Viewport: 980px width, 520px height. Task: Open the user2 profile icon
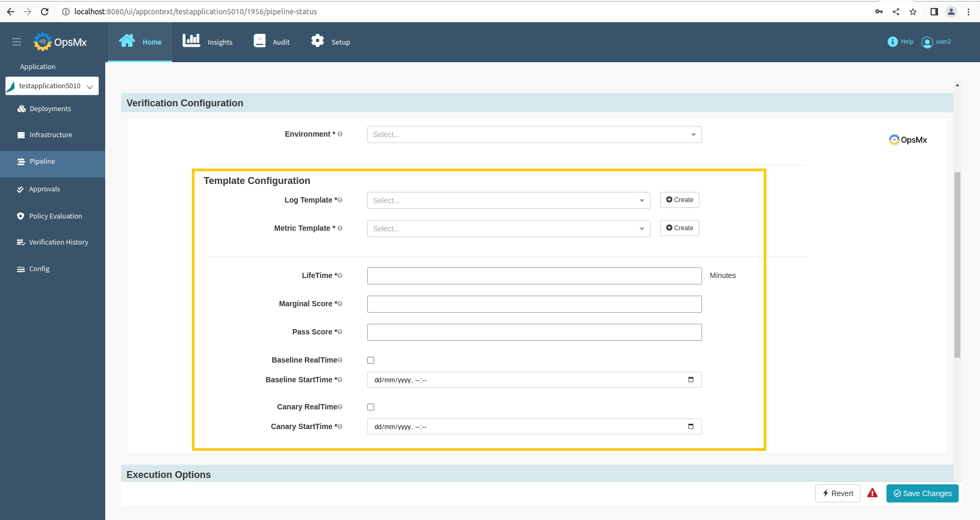coord(927,43)
